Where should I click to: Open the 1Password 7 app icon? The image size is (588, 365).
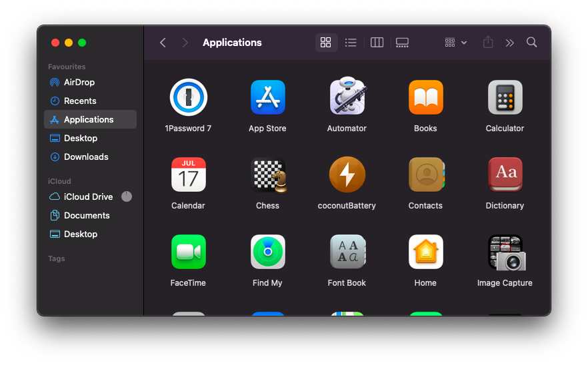point(188,97)
